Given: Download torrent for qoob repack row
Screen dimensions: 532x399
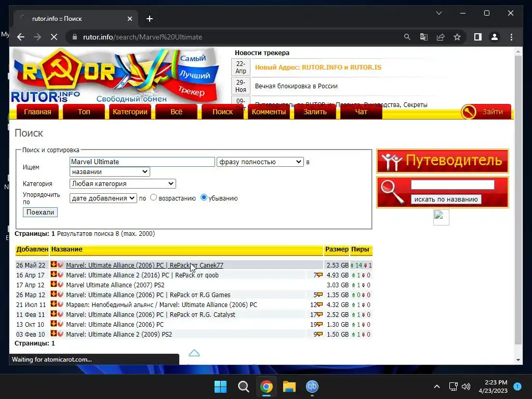Looking at the screenshot, I should (x=54, y=274).
